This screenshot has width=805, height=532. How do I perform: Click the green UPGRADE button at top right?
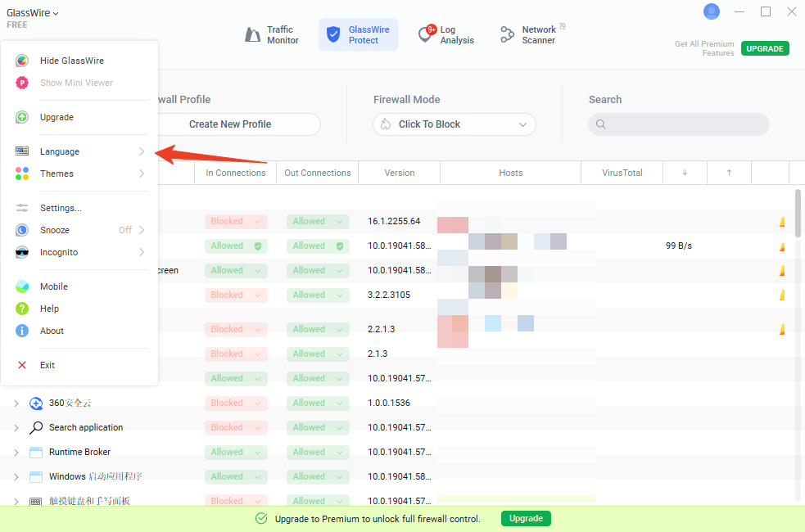click(x=765, y=48)
